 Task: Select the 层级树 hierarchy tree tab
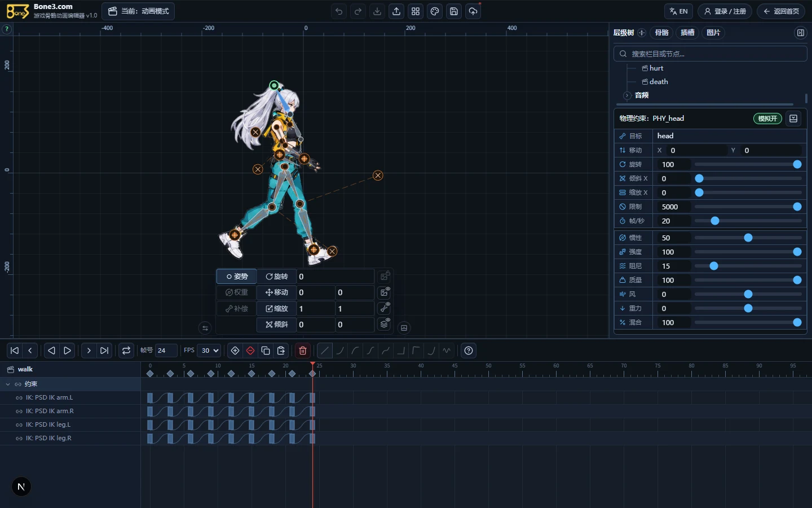[x=624, y=33]
